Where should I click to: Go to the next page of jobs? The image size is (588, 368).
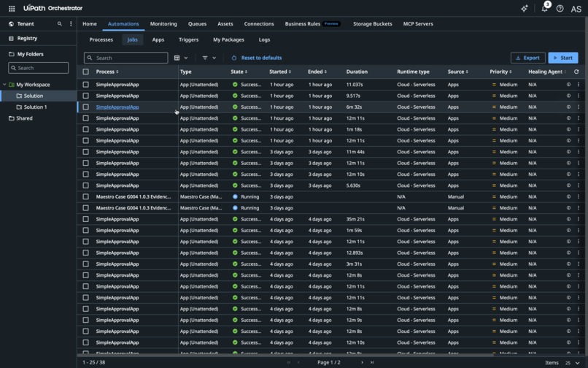tap(362, 362)
